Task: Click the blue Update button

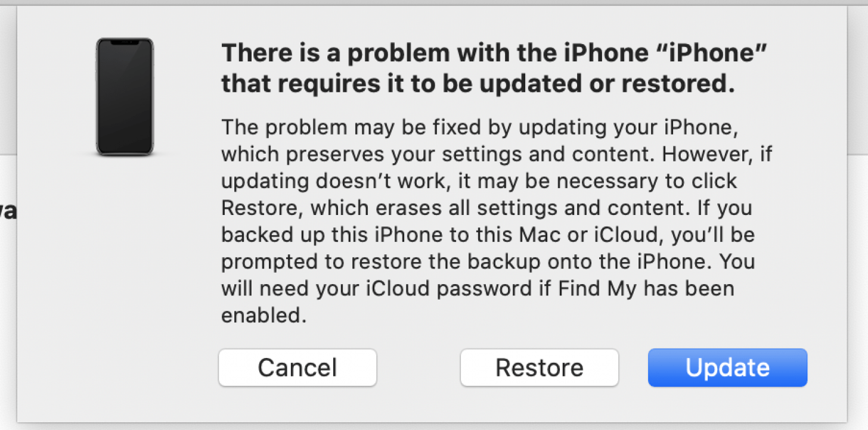Action: (727, 367)
